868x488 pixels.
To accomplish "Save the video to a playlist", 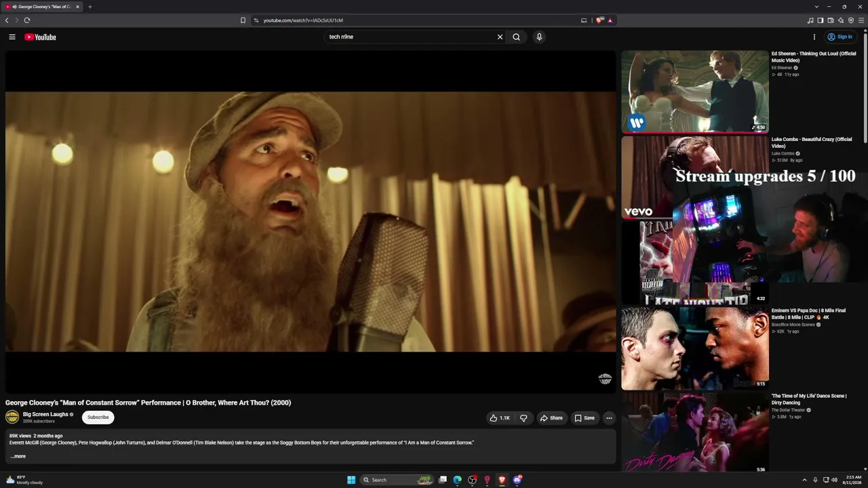I will pyautogui.click(x=585, y=418).
